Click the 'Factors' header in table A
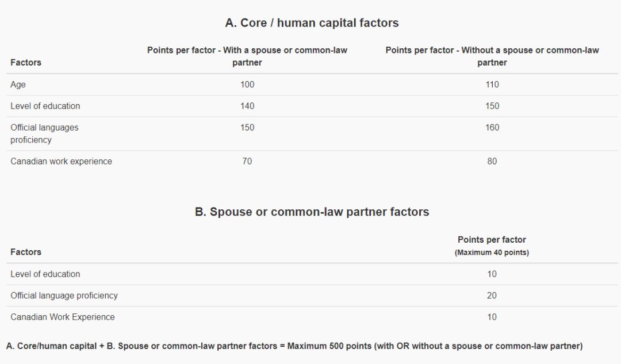Image resolution: width=621 pixels, height=364 pixels. 26,62
